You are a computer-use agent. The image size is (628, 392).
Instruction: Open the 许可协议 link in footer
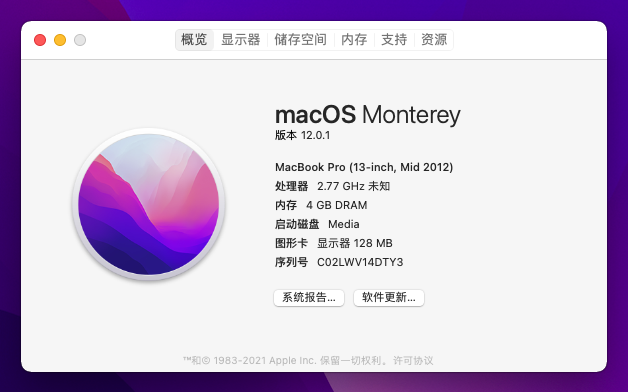[x=413, y=360]
